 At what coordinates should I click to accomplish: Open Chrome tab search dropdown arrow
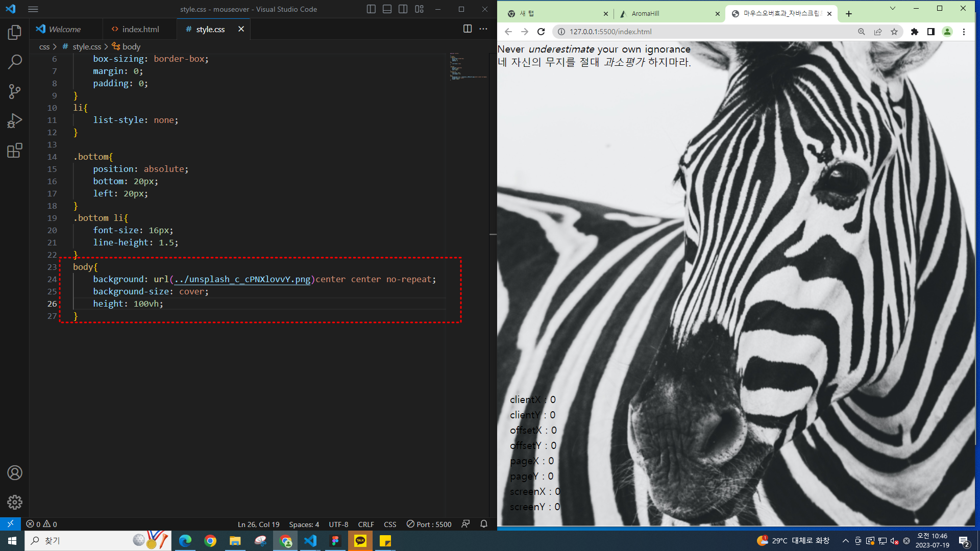892,9
